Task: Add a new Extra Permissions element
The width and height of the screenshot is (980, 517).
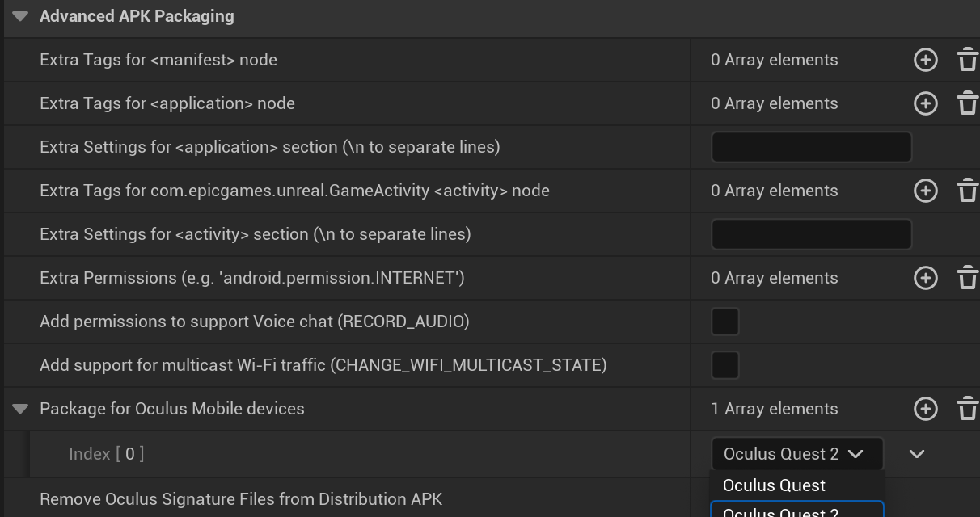Action: click(925, 278)
